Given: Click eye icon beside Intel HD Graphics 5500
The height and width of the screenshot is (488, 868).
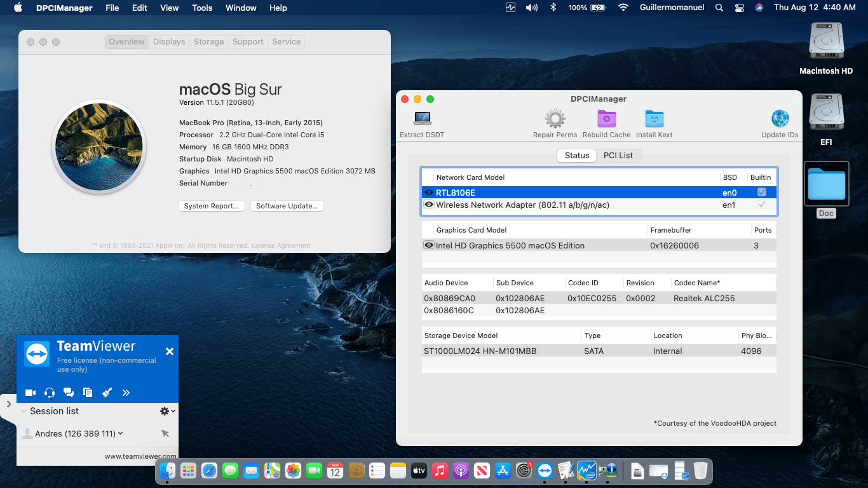Looking at the screenshot, I should pyautogui.click(x=429, y=245).
